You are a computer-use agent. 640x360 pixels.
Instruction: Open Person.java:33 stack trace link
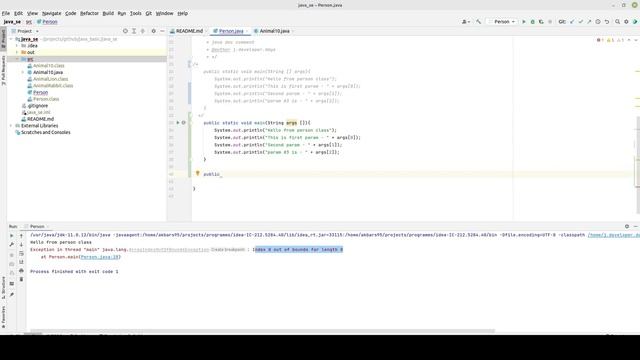click(100, 257)
